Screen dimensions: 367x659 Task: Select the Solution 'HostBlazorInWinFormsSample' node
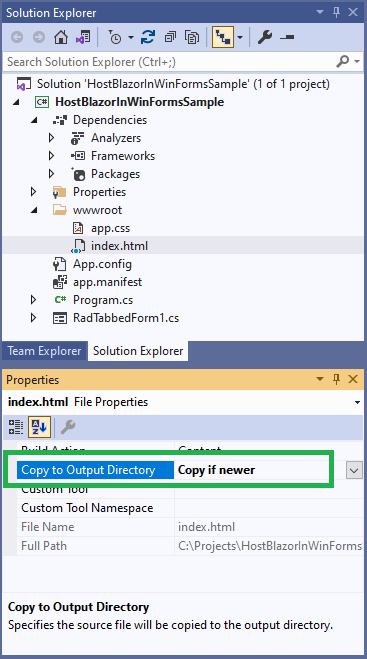(x=183, y=84)
